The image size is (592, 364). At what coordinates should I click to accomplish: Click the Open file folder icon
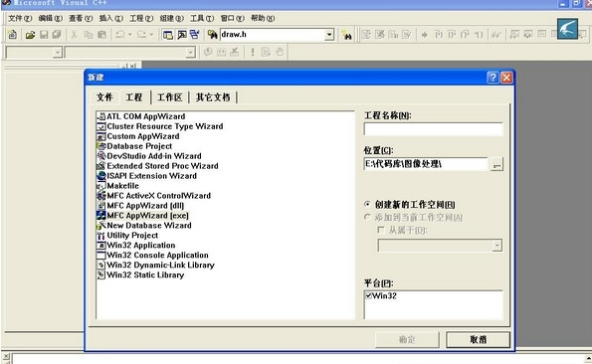[30, 35]
